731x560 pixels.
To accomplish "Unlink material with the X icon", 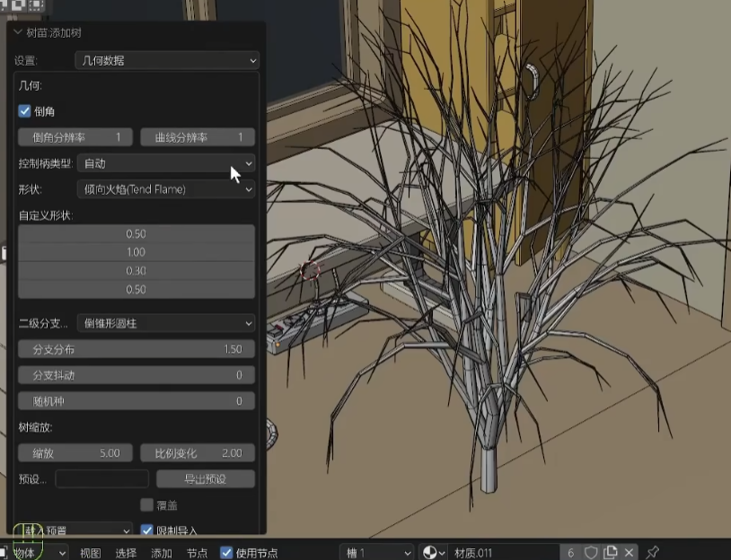I will [630, 553].
